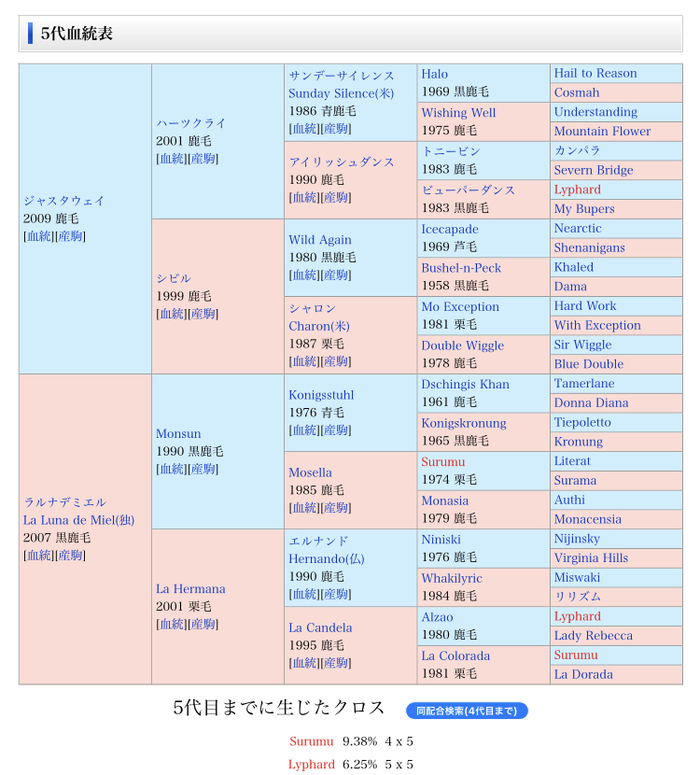Image resolution: width=700 pixels, height=775 pixels.
Task: Click the Halo ancestor link
Action: (x=434, y=74)
